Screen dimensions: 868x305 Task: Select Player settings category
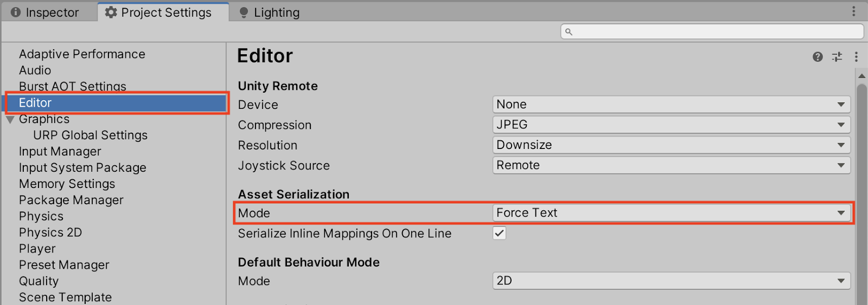37,249
